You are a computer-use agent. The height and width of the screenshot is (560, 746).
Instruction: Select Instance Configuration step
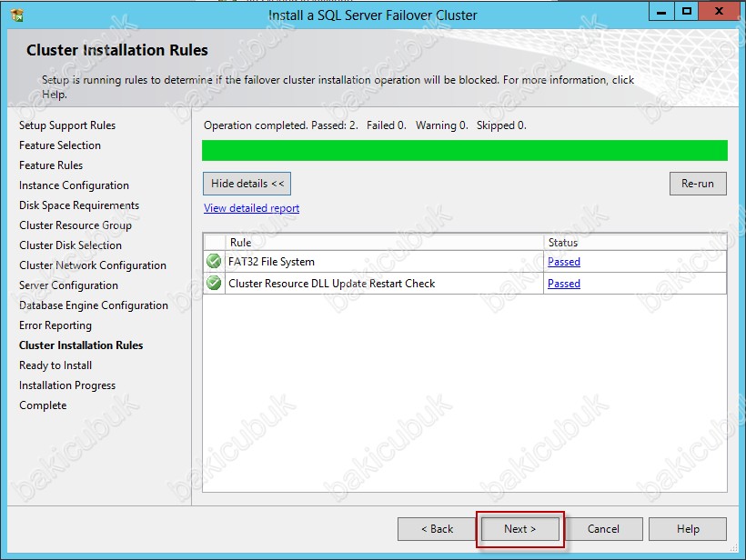(x=75, y=185)
